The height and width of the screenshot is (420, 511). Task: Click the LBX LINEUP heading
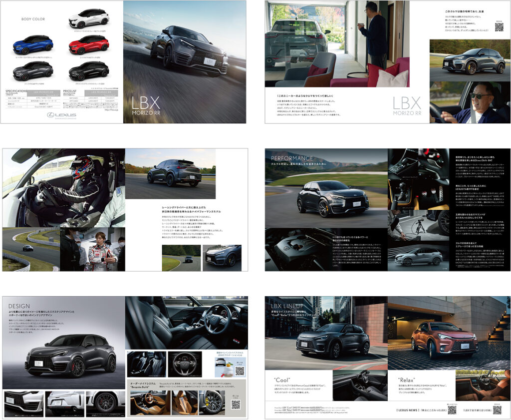[x=287, y=306]
